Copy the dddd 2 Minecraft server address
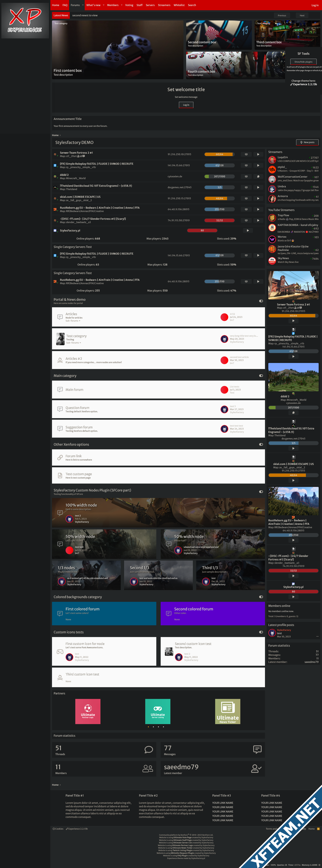Screen dimensions: 322x868 click(258, 177)
